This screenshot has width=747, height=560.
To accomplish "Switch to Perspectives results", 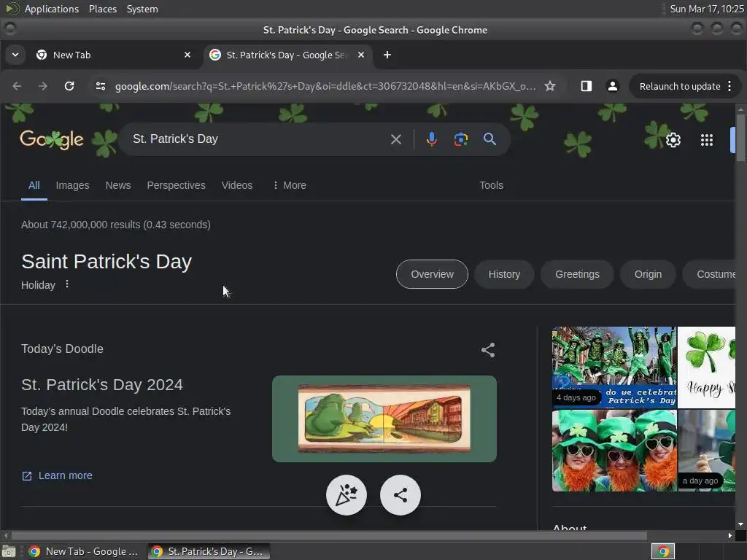I will 177,185.
